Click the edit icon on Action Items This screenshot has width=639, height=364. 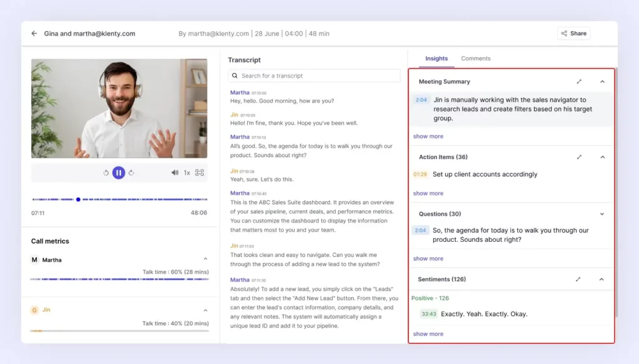pos(579,156)
